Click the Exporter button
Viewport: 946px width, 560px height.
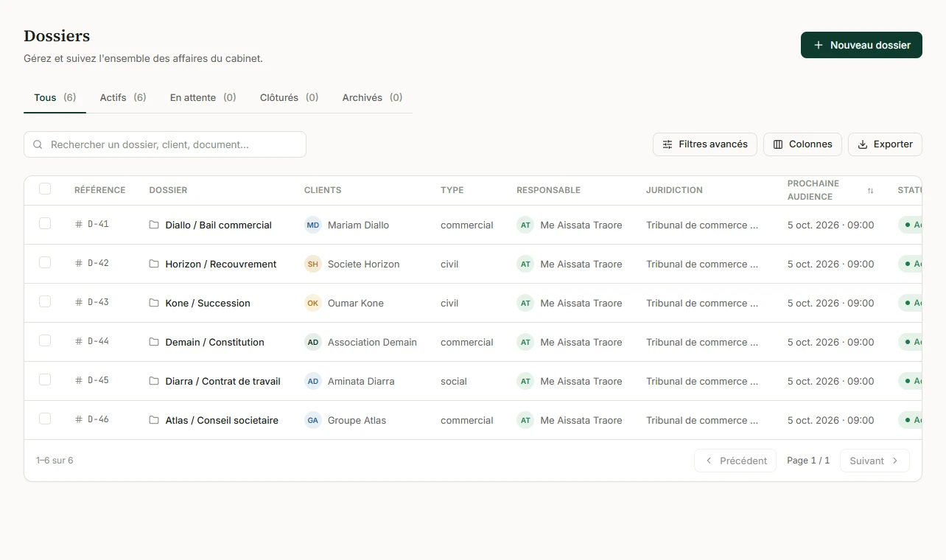click(x=885, y=144)
